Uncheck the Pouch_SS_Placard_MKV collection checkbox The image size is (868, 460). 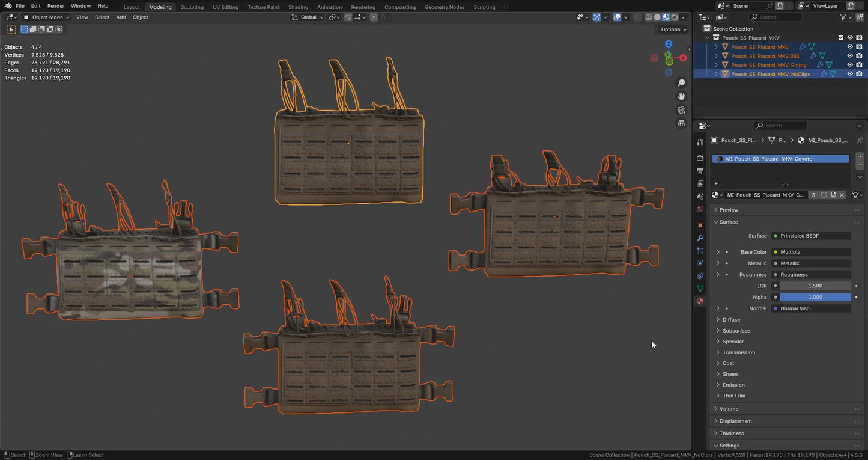pos(841,38)
